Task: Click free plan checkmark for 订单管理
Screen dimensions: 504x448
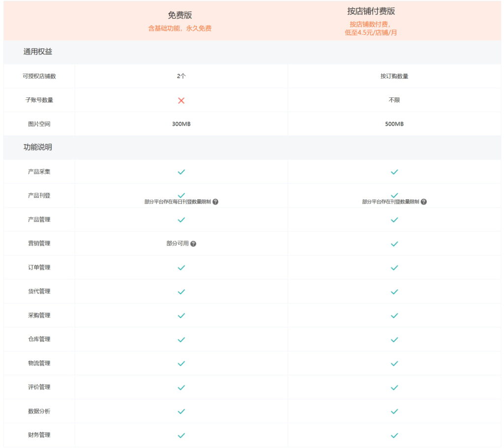Action: (x=181, y=268)
